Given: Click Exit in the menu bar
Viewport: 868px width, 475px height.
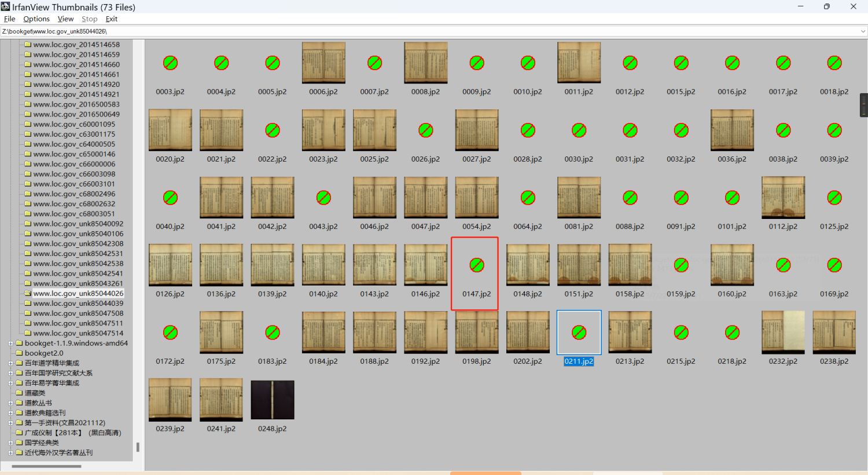Looking at the screenshot, I should coord(111,19).
